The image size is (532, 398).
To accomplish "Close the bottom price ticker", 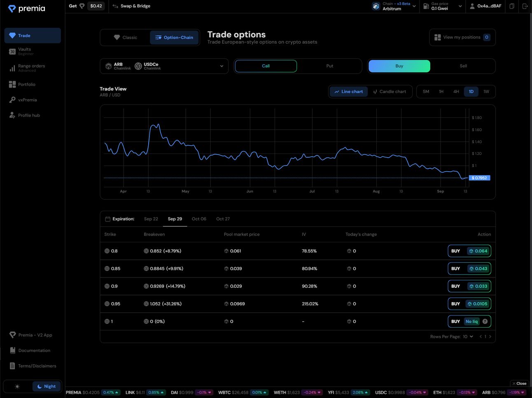I will tap(519, 384).
